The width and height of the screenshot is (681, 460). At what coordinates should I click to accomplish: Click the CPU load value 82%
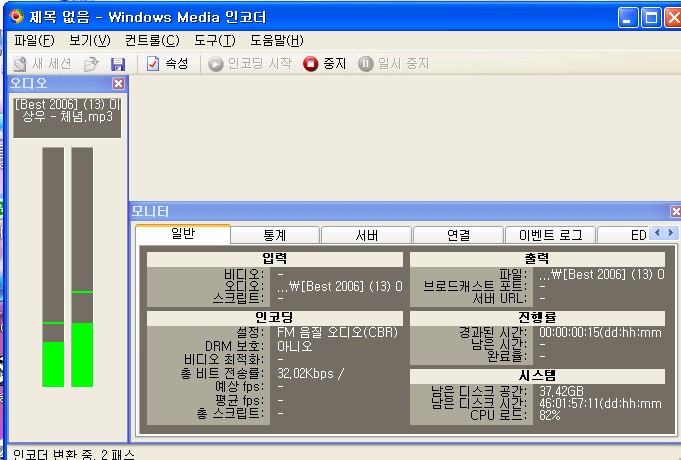click(x=549, y=415)
